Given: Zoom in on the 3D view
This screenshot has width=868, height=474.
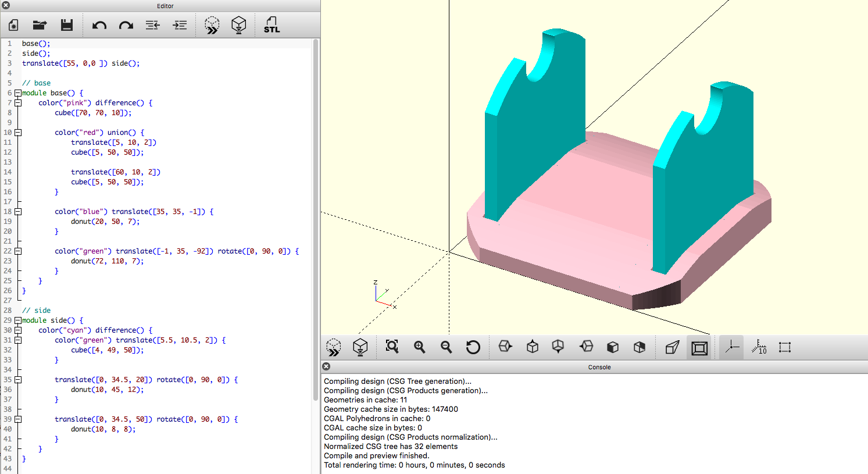Looking at the screenshot, I should (x=419, y=347).
